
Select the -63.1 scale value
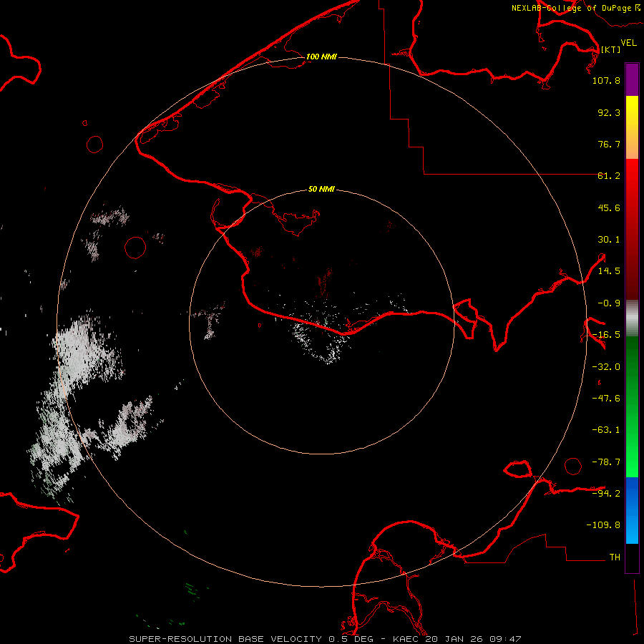coord(606,430)
